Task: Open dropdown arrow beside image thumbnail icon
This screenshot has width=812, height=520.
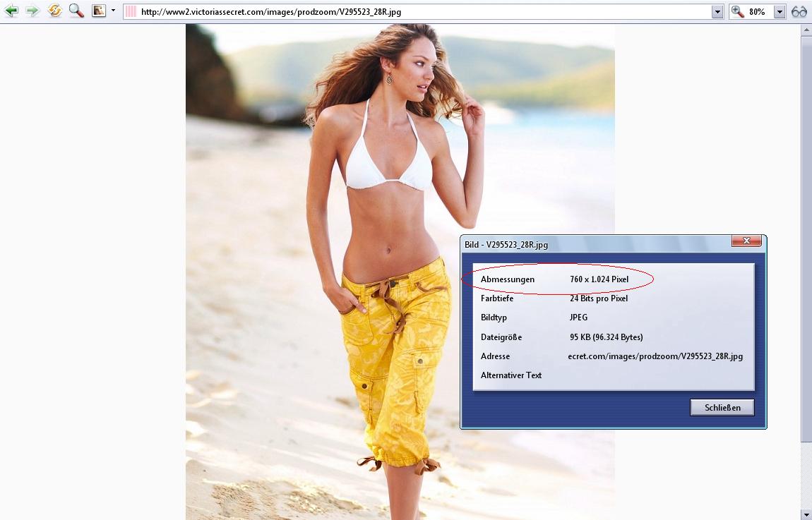Action: pyautogui.click(x=113, y=11)
